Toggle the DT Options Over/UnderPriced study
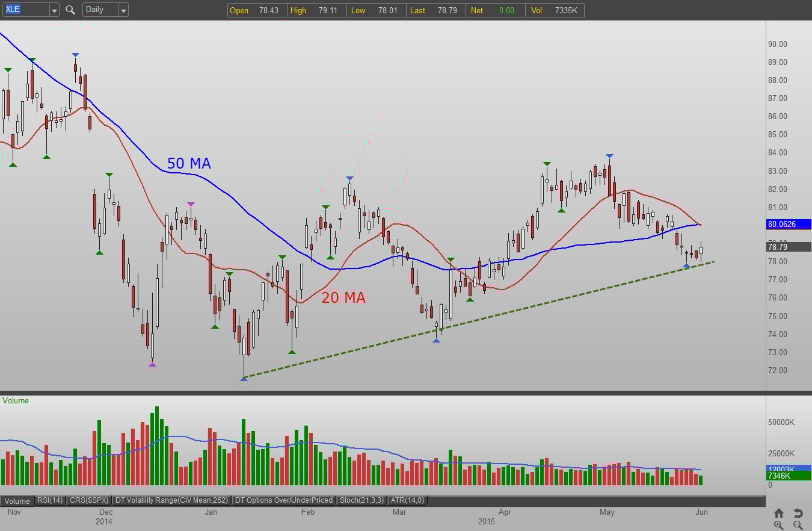The height and width of the screenshot is (531, 812). (285, 500)
